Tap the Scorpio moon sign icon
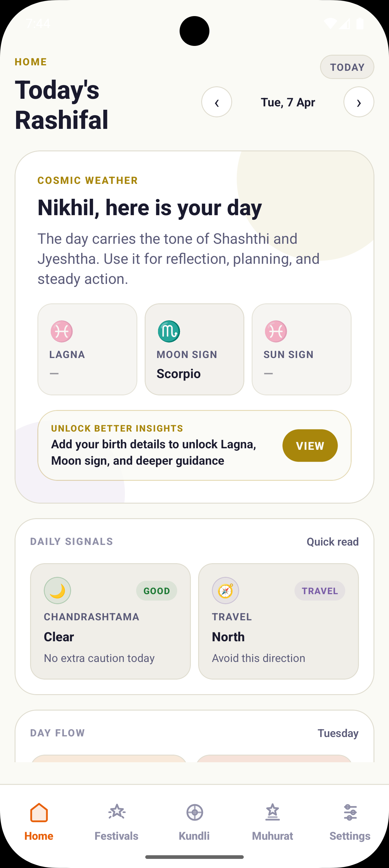Image resolution: width=389 pixels, height=868 pixels. [x=169, y=331]
